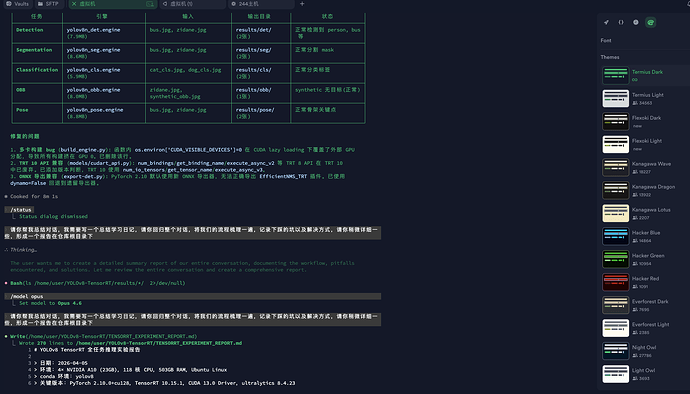Close the active 虚拟机 terminal tab
The height and width of the screenshot is (394, 690).
pos(73,4)
